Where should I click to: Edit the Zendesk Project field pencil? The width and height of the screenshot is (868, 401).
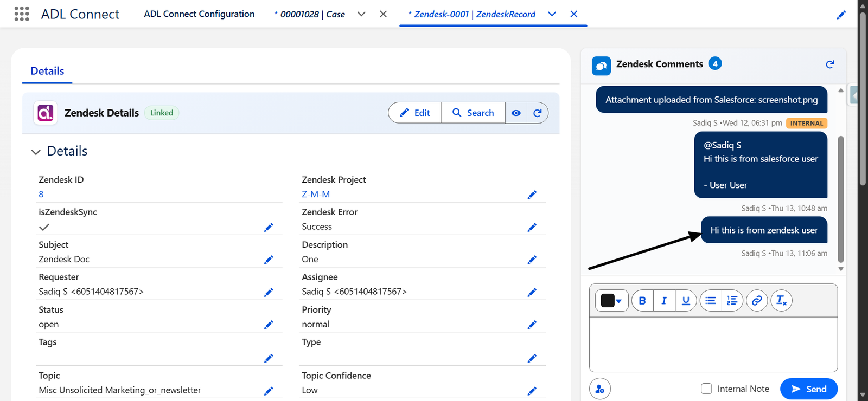click(x=532, y=195)
